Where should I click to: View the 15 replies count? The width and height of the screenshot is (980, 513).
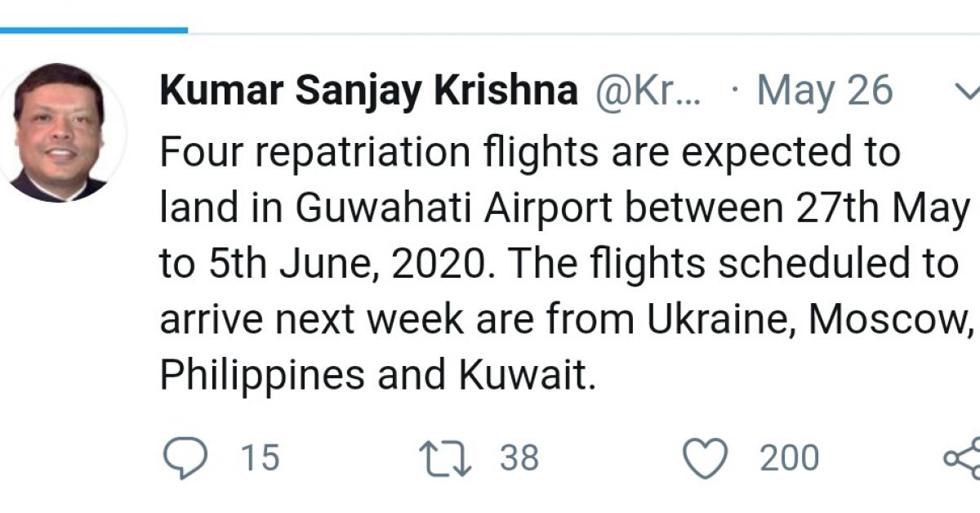point(260,456)
